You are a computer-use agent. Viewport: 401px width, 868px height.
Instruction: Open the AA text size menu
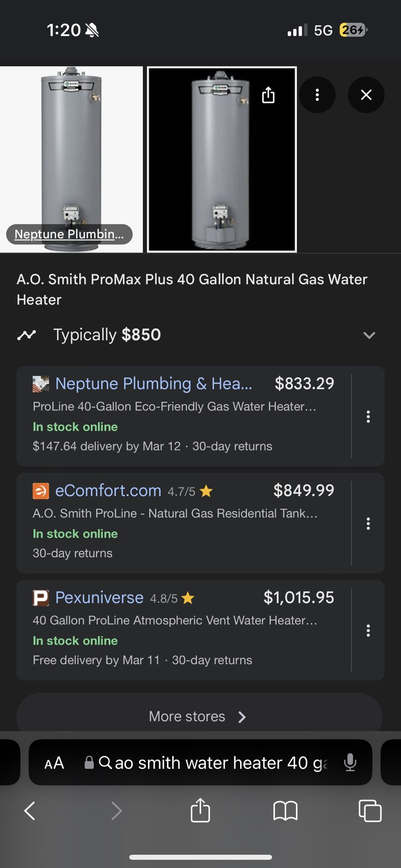[54, 763]
